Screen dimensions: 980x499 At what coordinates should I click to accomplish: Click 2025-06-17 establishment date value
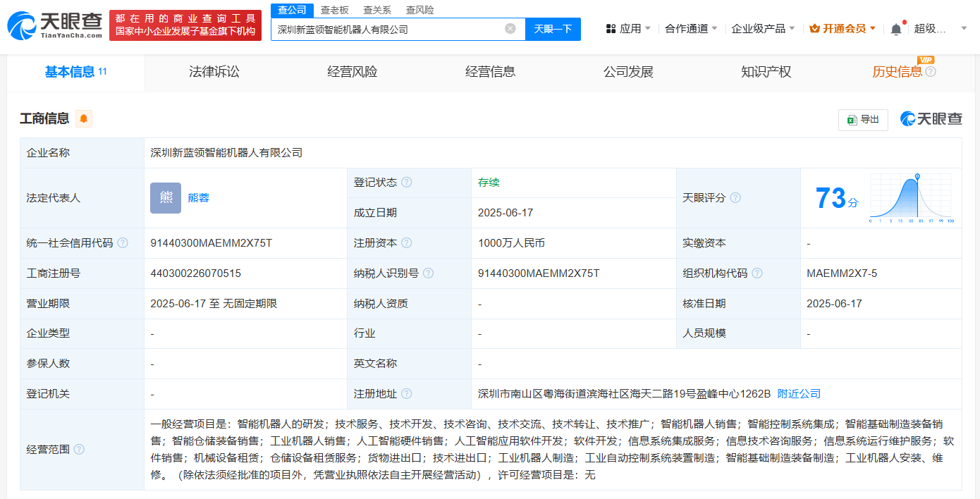[506, 213]
